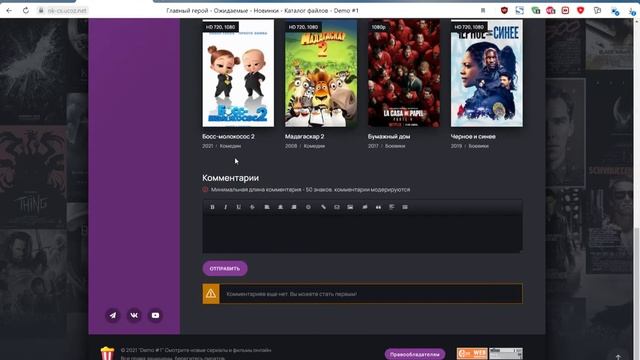The image size is (640, 360).
Task: Reload the page with the refresh icon
Action: click(26, 11)
